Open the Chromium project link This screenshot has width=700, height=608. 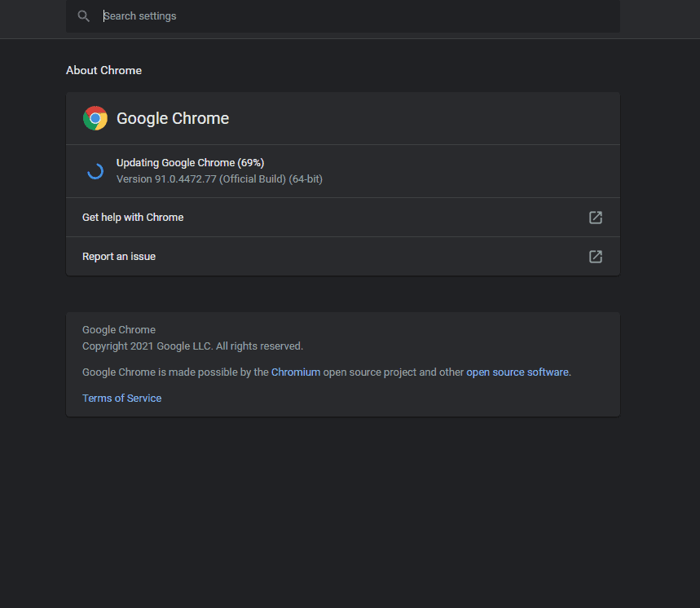click(x=296, y=372)
